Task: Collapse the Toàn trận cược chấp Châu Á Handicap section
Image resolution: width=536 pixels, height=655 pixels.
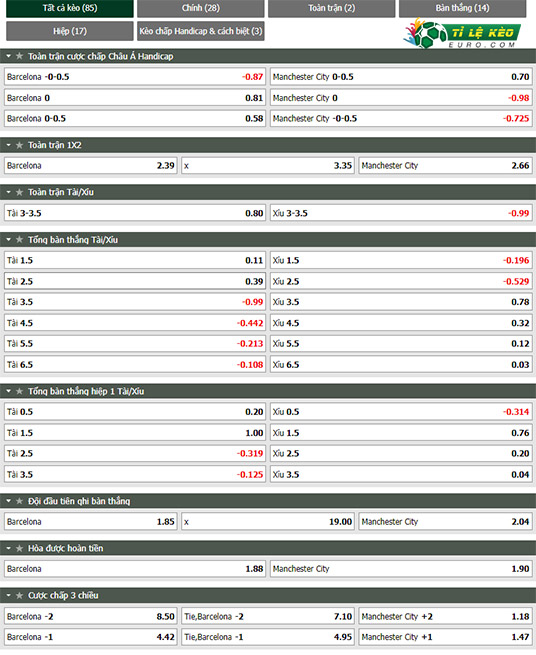Action: [8, 56]
